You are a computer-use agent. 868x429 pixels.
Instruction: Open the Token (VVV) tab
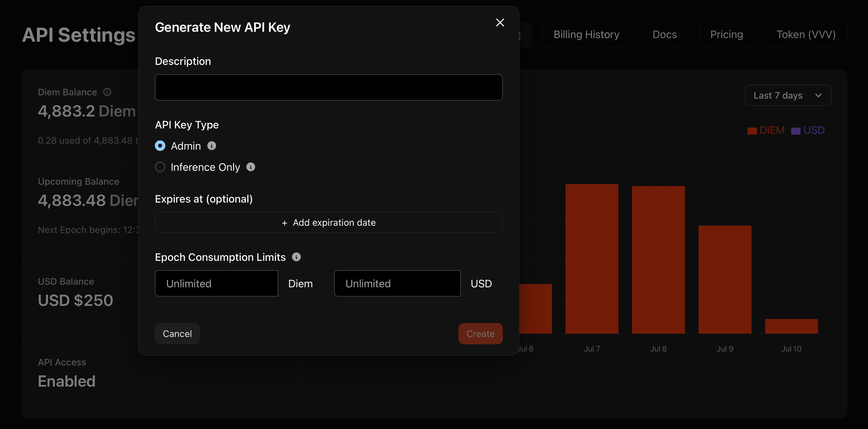click(x=806, y=34)
